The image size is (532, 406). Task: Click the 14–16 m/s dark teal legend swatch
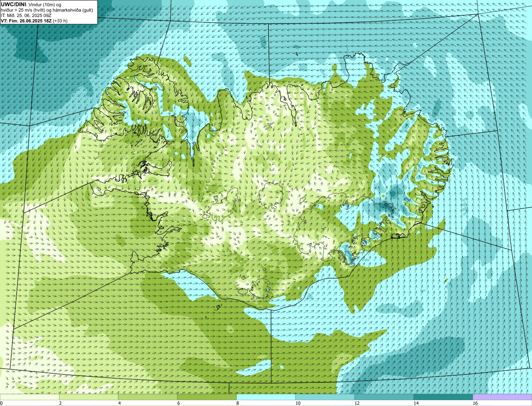coord(443,397)
